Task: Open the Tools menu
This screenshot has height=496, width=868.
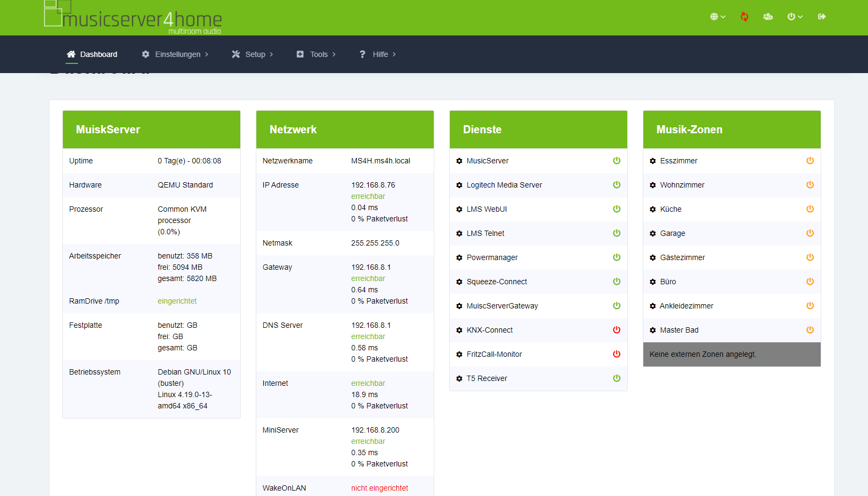Action: tap(316, 54)
